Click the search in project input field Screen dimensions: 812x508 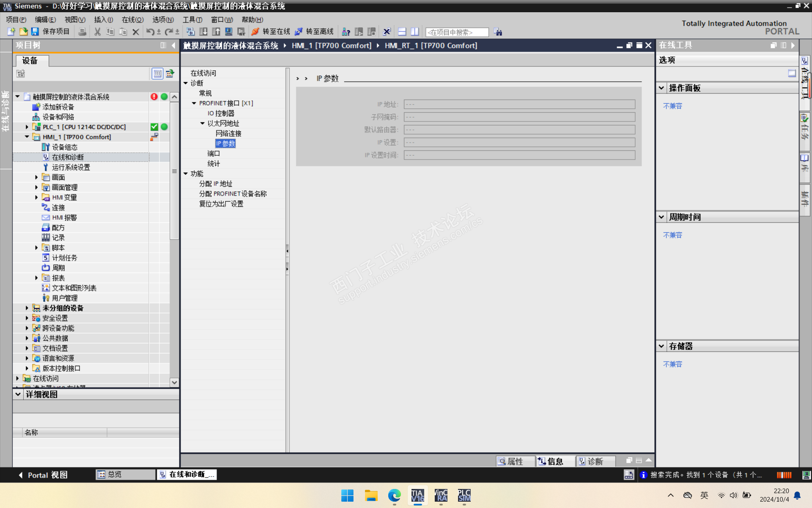click(457, 32)
